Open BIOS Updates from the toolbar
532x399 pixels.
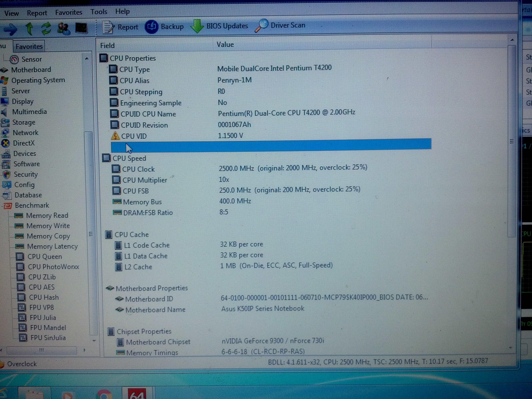[219, 26]
